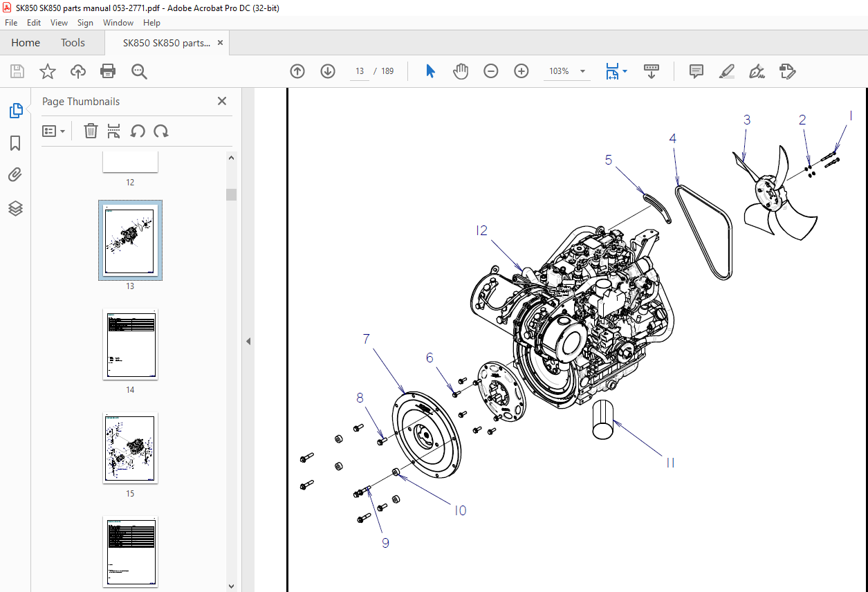
Task: Open the Find text search tool
Action: (x=139, y=71)
